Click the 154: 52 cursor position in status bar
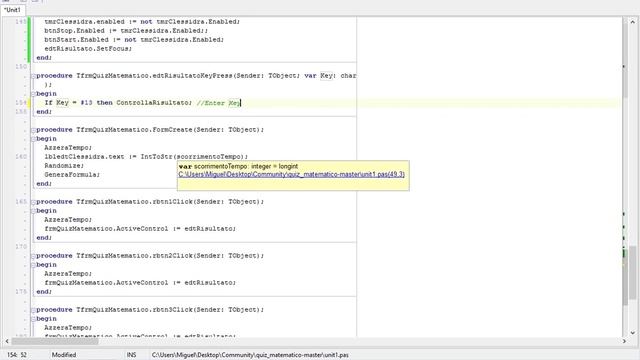Image resolution: width=640 pixels, height=360 pixels. (x=17, y=355)
